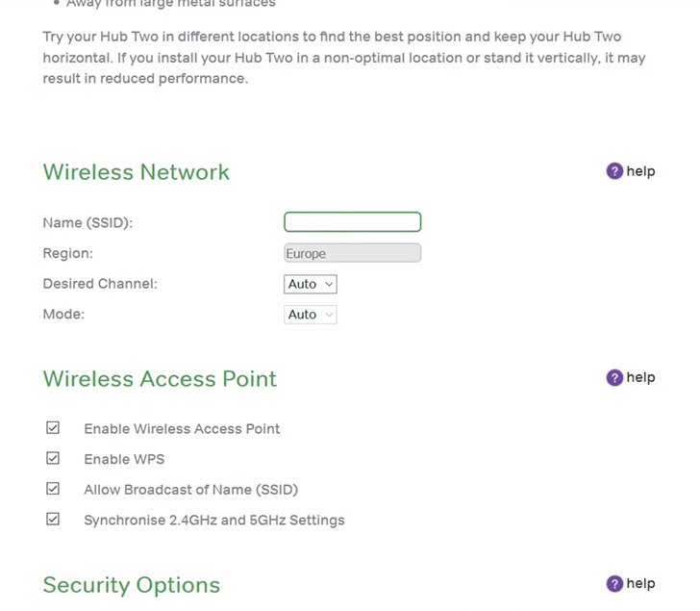Click the question mark icon beside Security Options
This screenshot has height=611, width=700.
[x=614, y=583]
